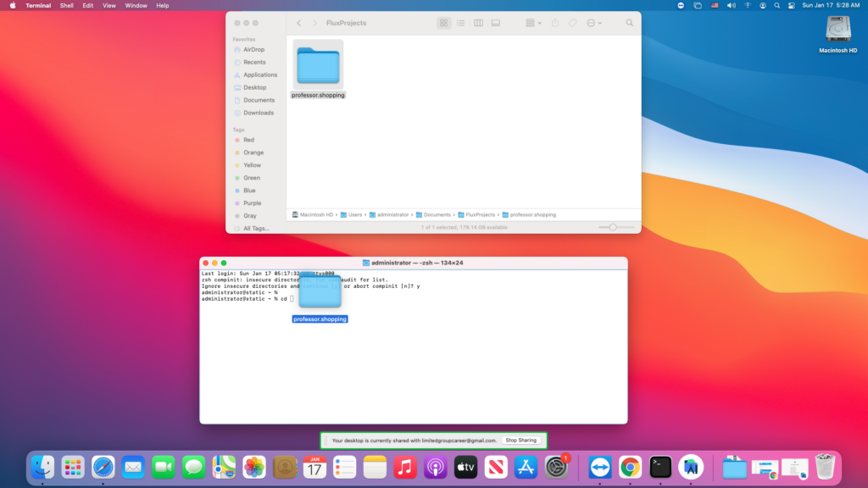
Task: Launch Terminal from the Dock
Action: [x=660, y=468]
